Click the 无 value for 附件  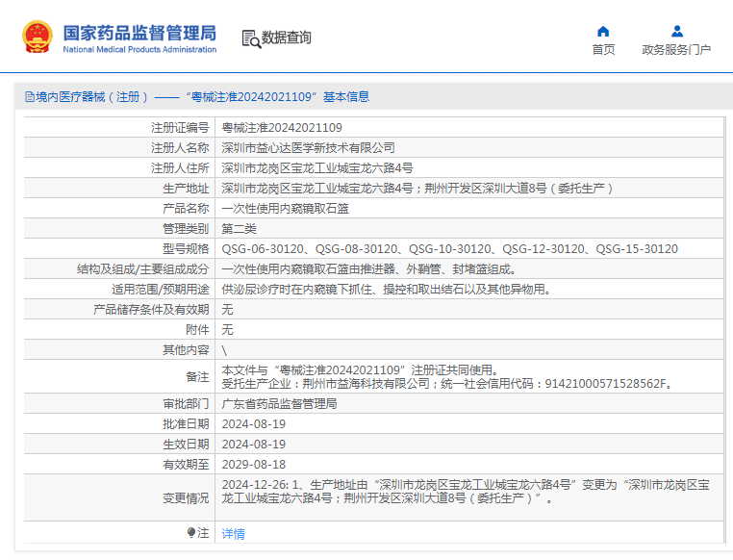point(227,329)
